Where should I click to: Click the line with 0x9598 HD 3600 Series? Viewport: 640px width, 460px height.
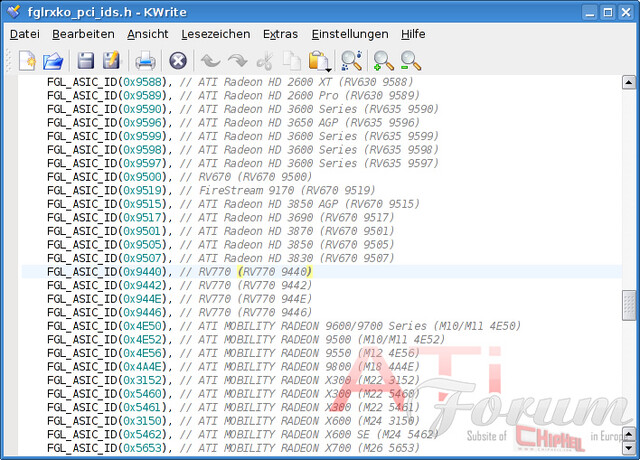(243, 150)
